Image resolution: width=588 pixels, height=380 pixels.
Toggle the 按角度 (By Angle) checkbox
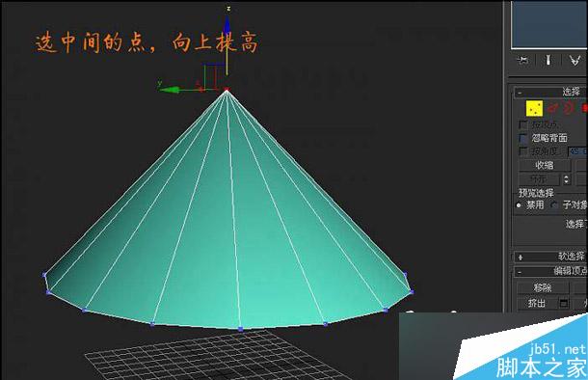(523, 150)
